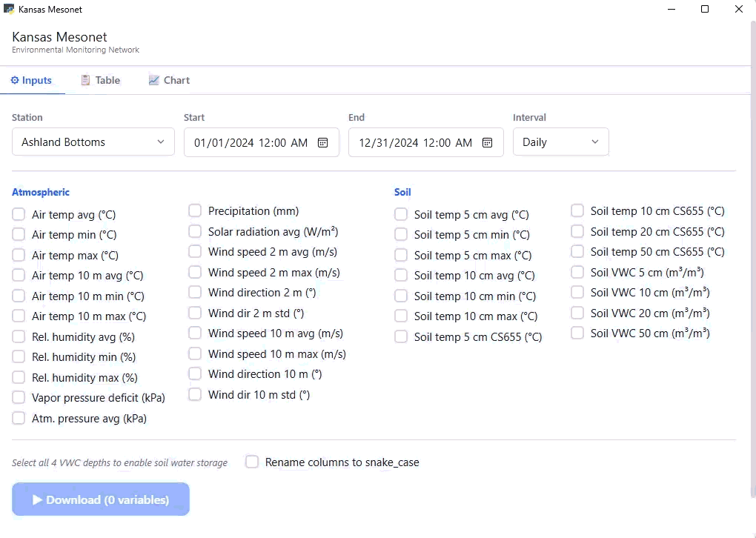Select Soil temp 20 cm CS655 checkbox
This screenshot has height=538, width=756.
pos(577,231)
